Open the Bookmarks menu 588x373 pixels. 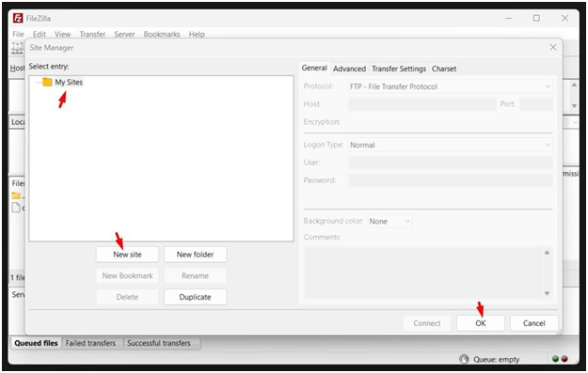click(162, 34)
